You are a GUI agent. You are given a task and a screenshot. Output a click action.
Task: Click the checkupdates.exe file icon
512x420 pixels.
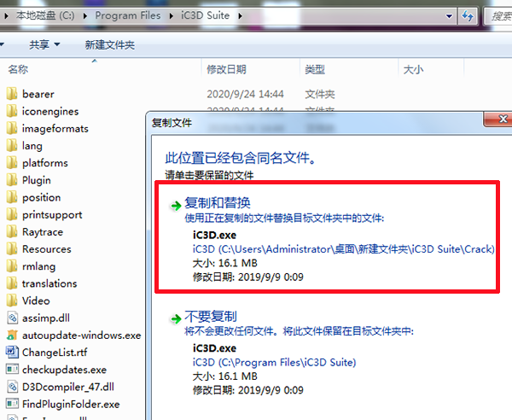point(12,370)
